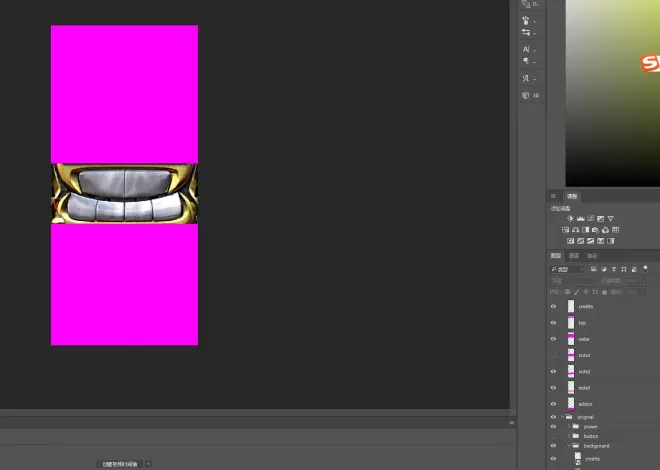Filter layers by smart objects
This screenshot has height=470, width=660.
tap(634, 269)
